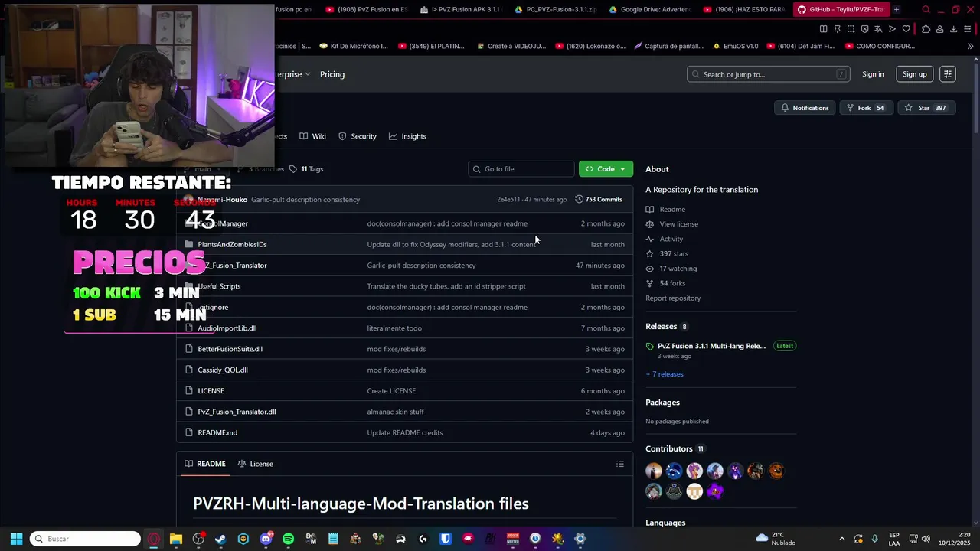The height and width of the screenshot is (551, 980).
Task: Open bookmark 'Kit De Micrófono'
Action: pos(353,46)
